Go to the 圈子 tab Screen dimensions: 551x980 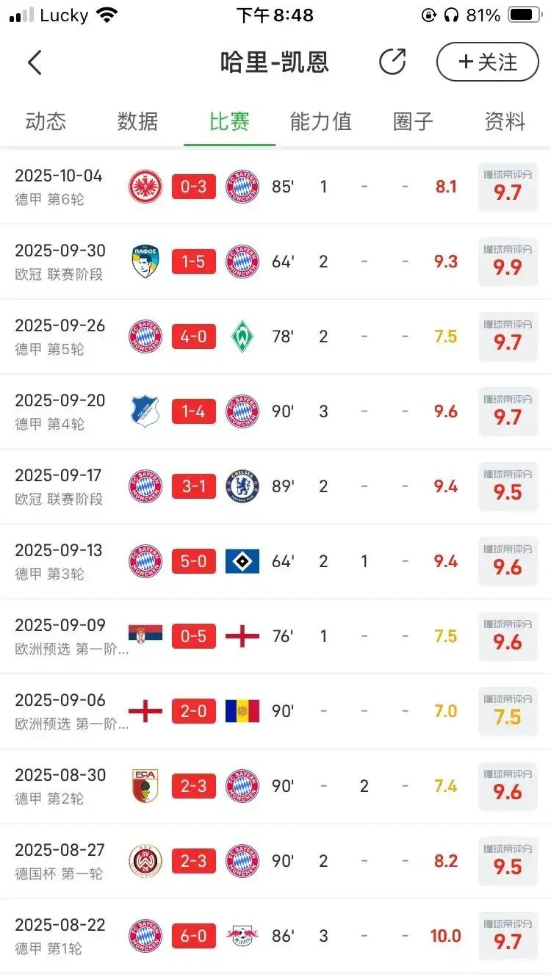(413, 121)
